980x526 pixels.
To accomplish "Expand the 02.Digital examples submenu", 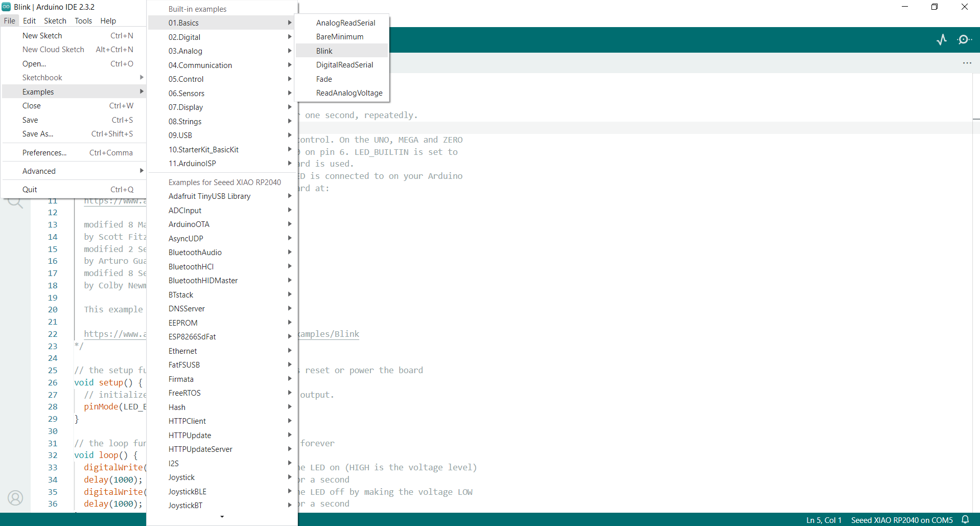I will pos(222,37).
